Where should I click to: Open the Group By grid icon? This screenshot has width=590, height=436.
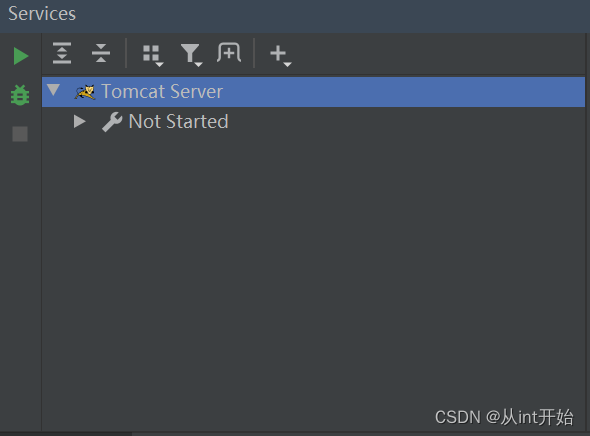(x=153, y=55)
